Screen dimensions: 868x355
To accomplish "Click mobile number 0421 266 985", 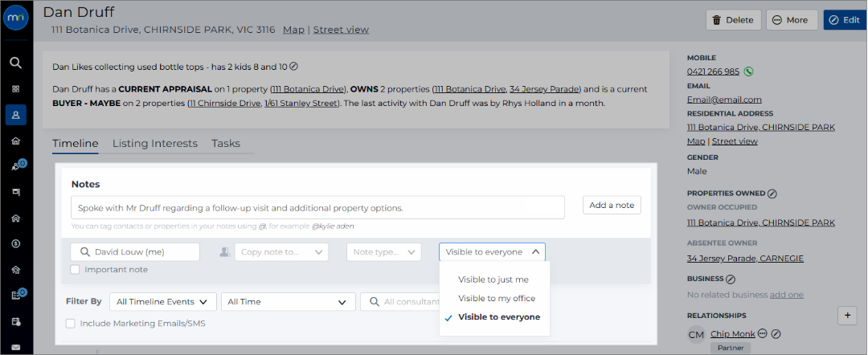I will coord(713,71).
